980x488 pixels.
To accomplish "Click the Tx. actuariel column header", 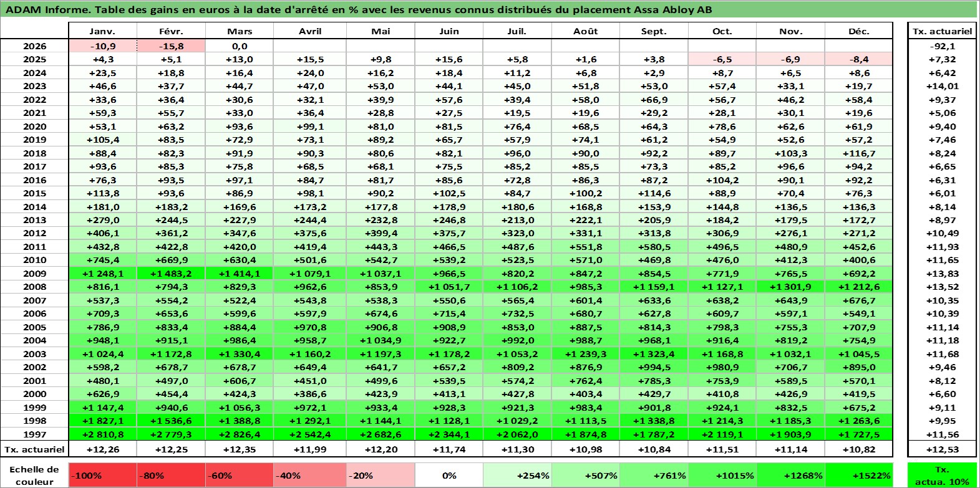I will point(942,31).
